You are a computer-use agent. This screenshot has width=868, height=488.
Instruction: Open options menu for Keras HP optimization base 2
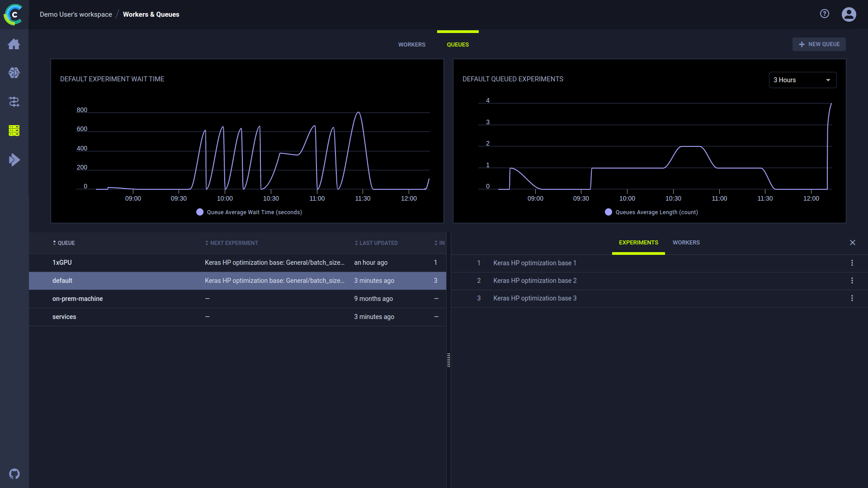tap(852, 281)
